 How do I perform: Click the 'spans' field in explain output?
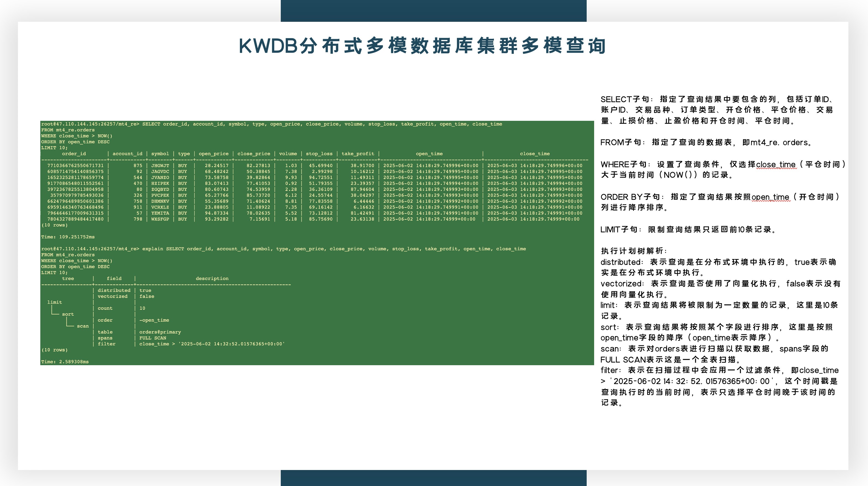105,338
